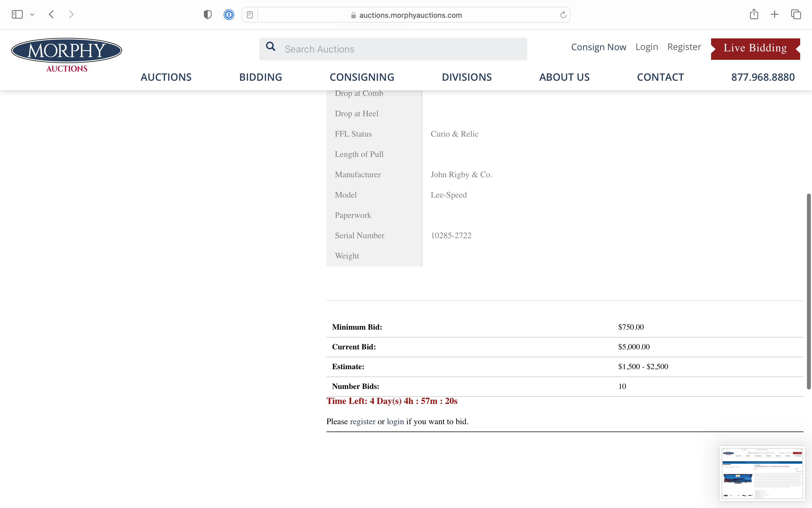The image size is (812, 508).
Task: Select the $750.00 minimum bid amount
Action: point(631,327)
